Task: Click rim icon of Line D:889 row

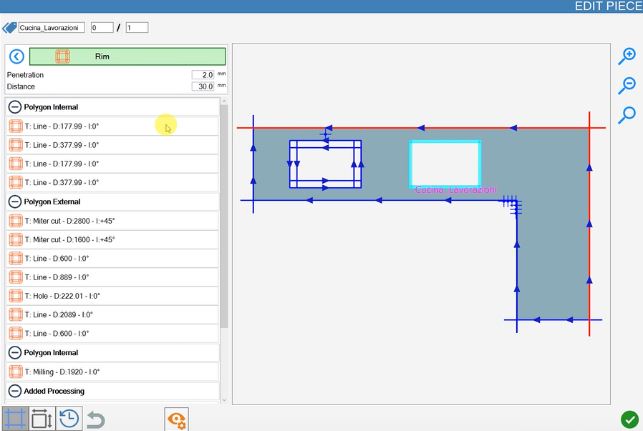Action: [x=16, y=277]
